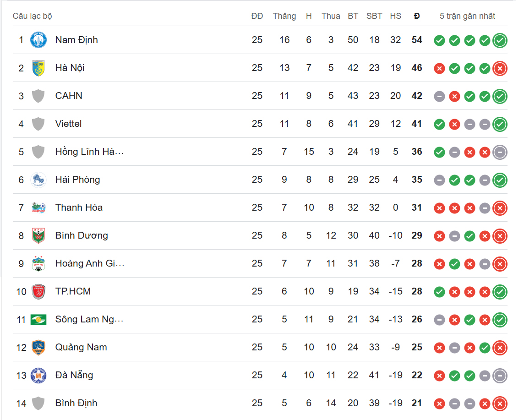524x420 pixels.
Task: Click the Đ points column header
Action: [417, 16]
